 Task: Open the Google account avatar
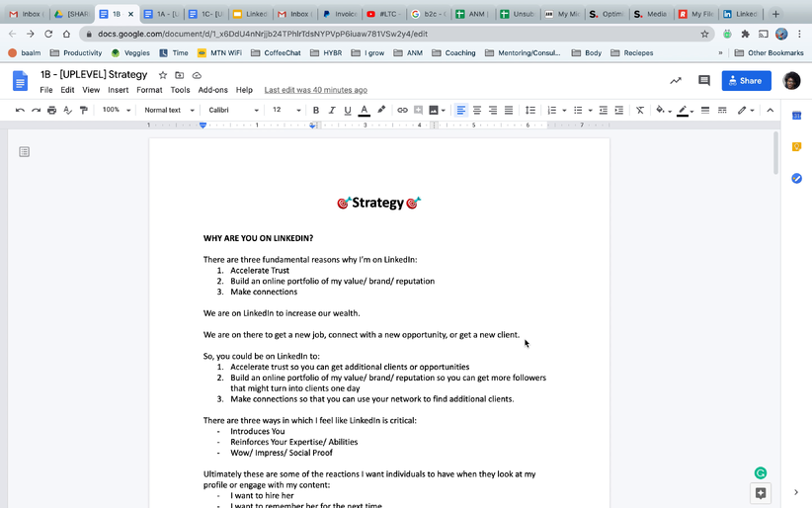[791, 81]
